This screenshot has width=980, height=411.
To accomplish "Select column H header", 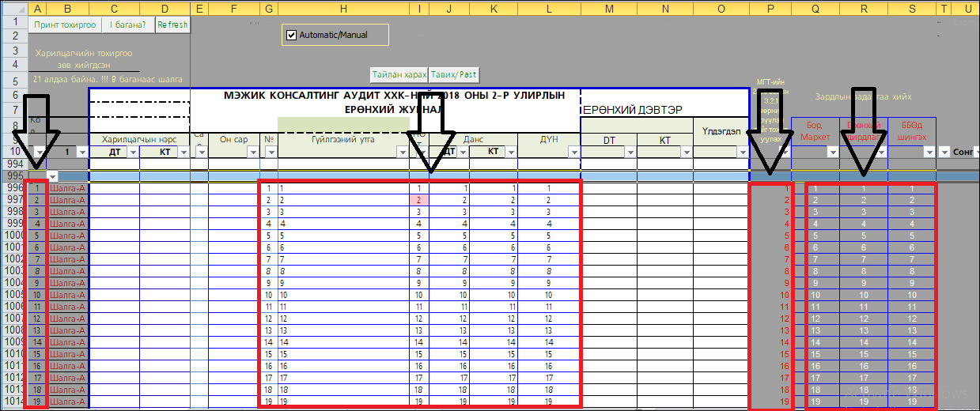I will [342, 8].
